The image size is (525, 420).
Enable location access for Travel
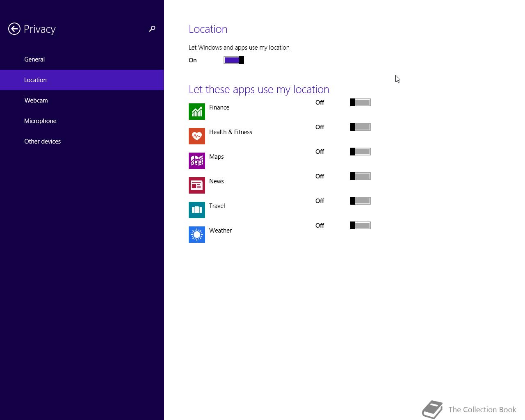361,201
